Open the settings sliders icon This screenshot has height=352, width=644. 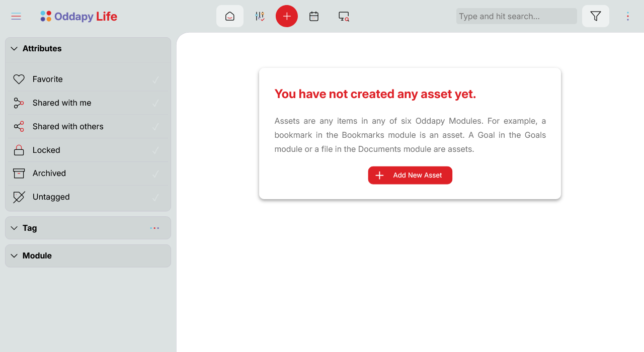coord(260,16)
